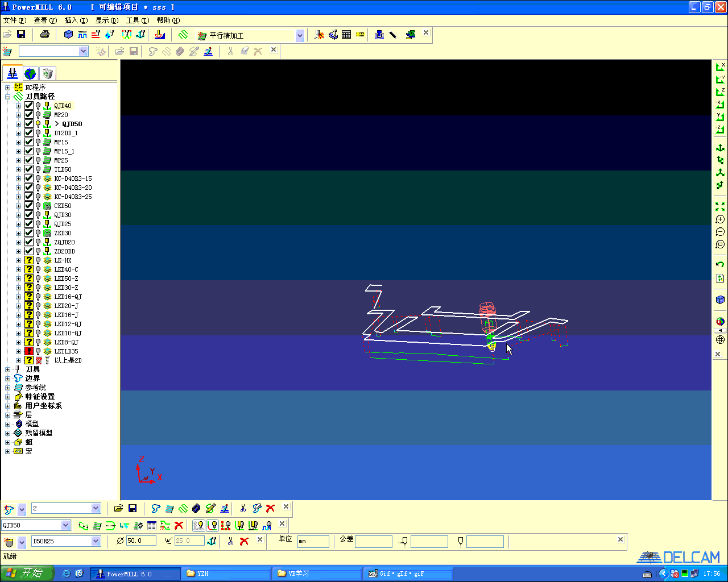Open the 查看 menu
Screen dimensions: 728x582
[45, 20]
